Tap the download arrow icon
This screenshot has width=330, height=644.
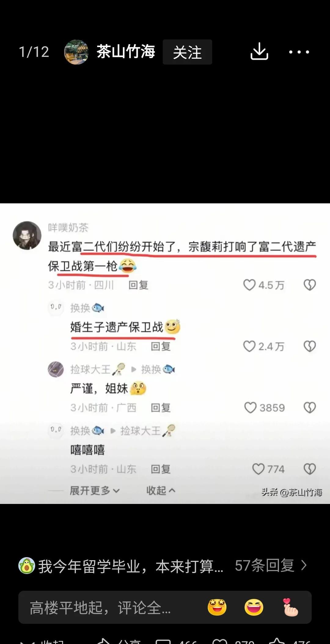pos(259,51)
